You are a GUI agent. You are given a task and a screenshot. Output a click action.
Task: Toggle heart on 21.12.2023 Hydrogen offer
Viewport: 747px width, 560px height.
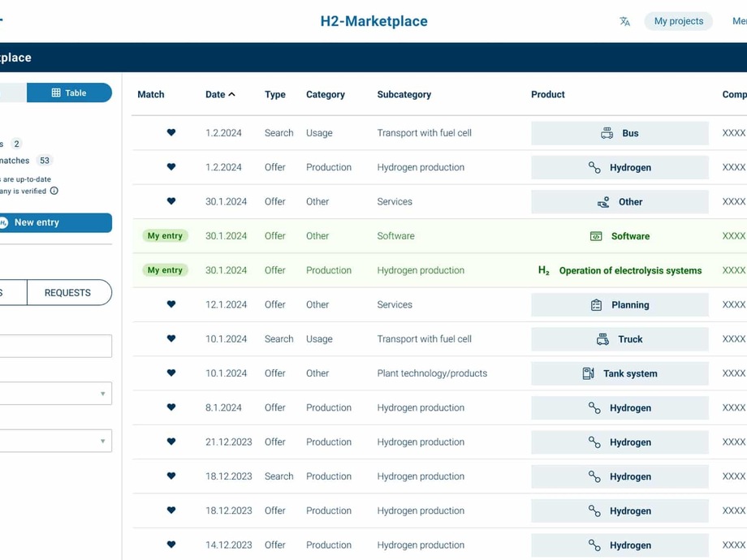coord(171,442)
